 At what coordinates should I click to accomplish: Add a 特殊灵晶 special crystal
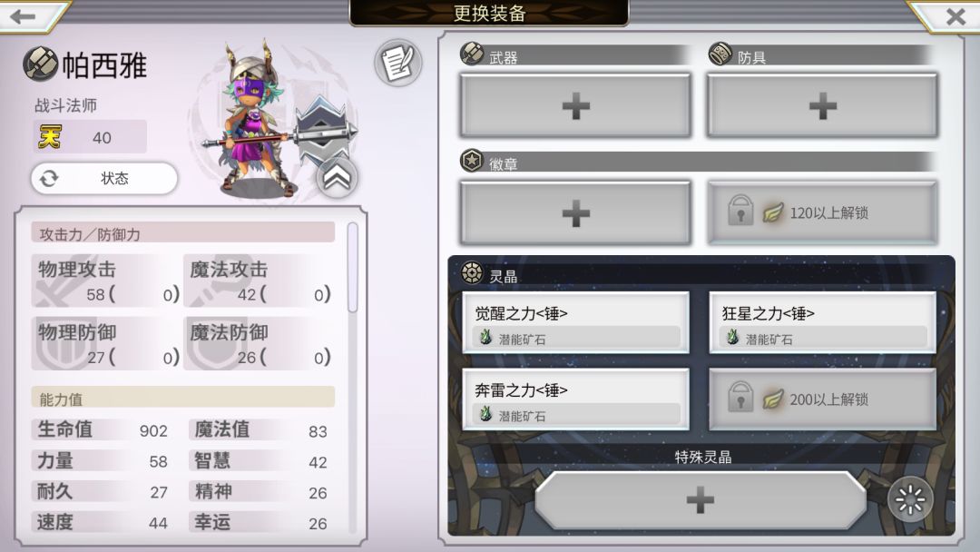pyautogui.click(x=700, y=500)
